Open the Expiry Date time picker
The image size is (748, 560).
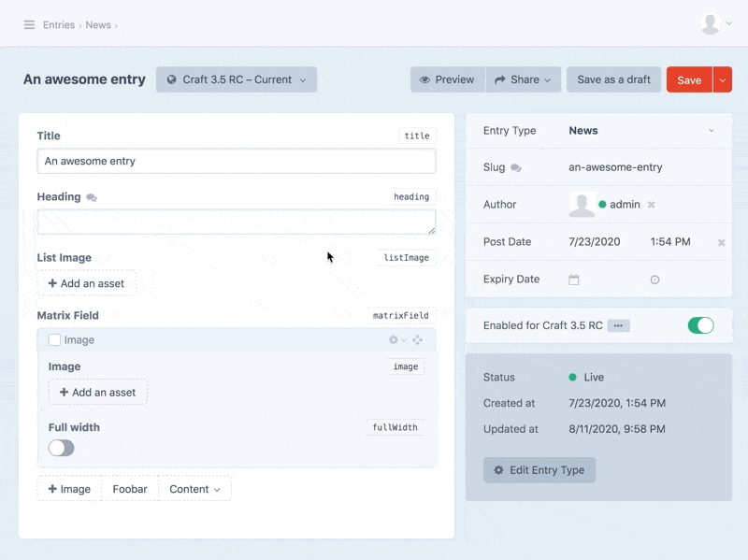coord(654,280)
